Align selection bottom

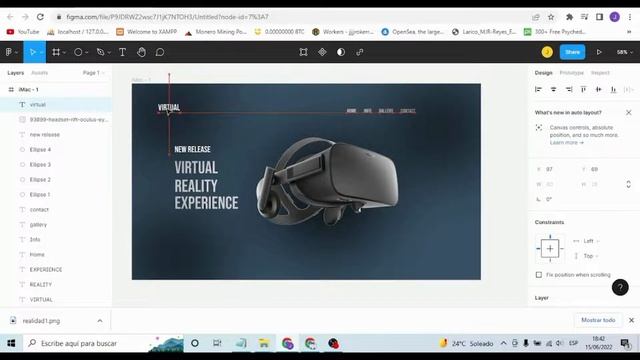[613, 89]
